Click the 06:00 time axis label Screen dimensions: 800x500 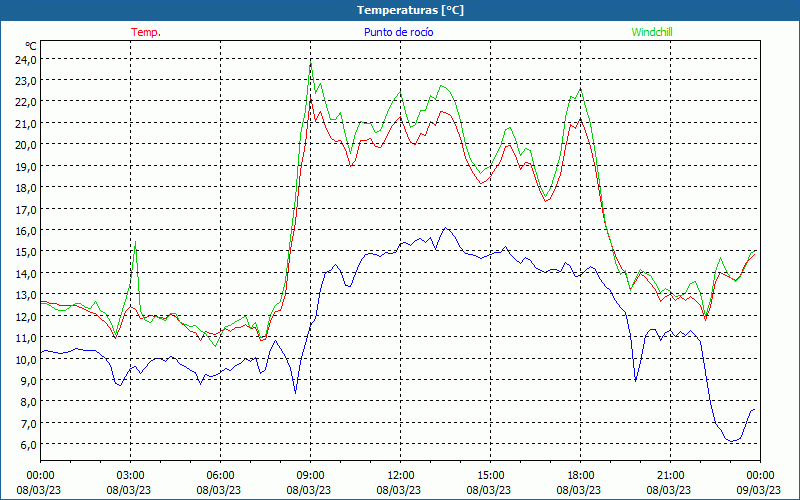tap(220, 476)
